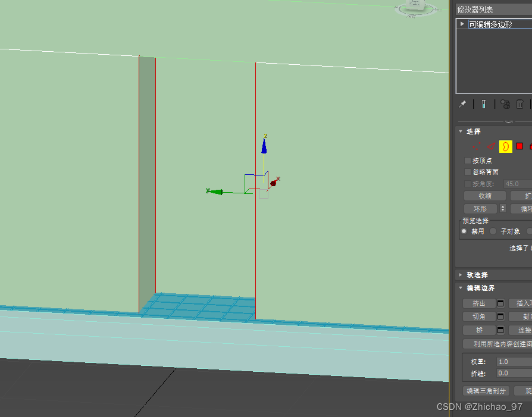Select Vertex sub-object level icon
This screenshot has width=532, height=417.
(x=476, y=146)
